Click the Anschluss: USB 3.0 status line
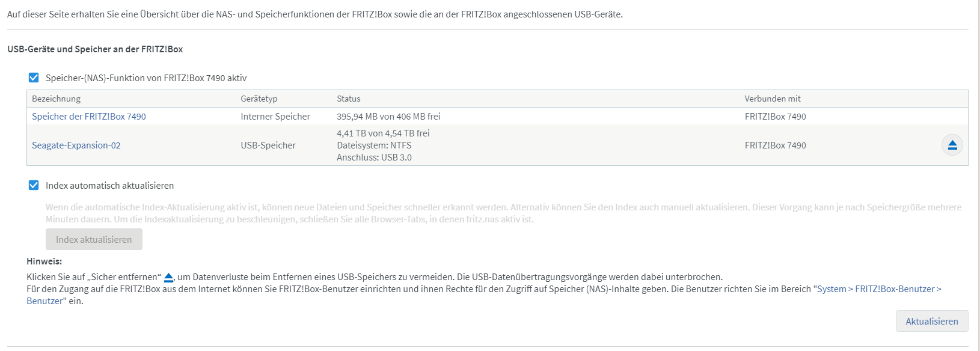980x351 pixels. (x=374, y=157)
